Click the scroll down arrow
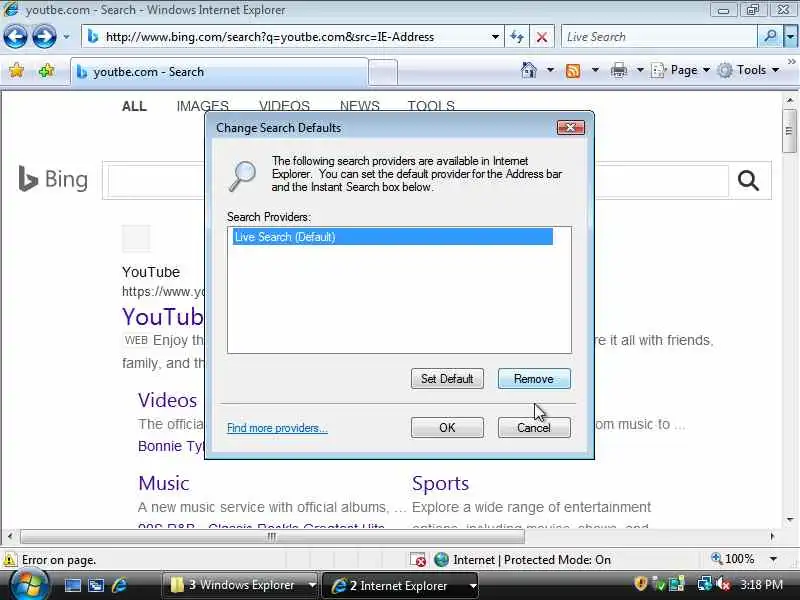800x600 pixels. pos(789,520)
